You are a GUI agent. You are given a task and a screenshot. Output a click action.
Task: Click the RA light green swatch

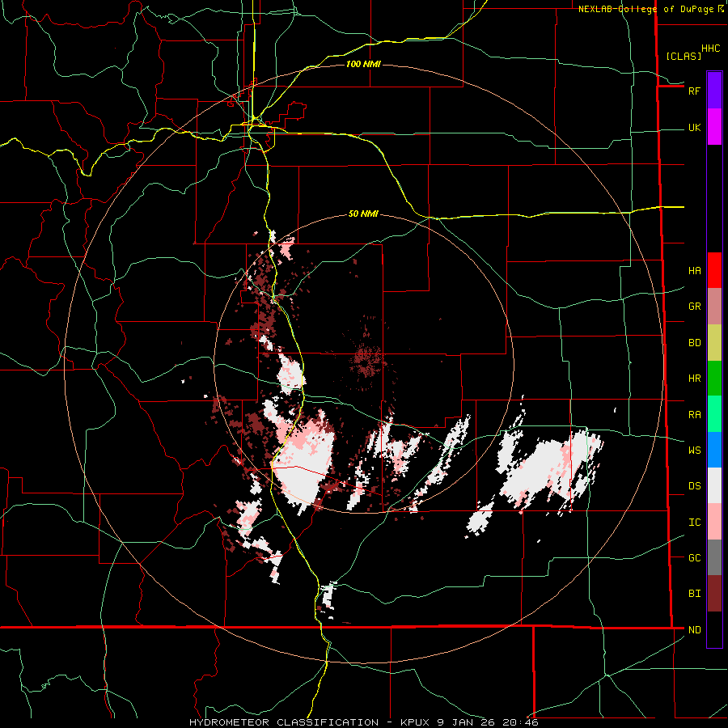coord(714,414)
